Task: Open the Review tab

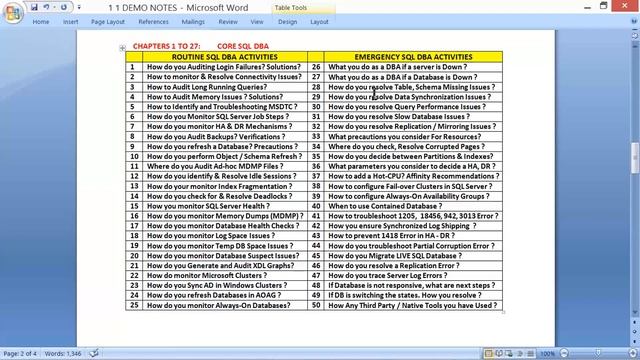Action: (x=228, y=22)
